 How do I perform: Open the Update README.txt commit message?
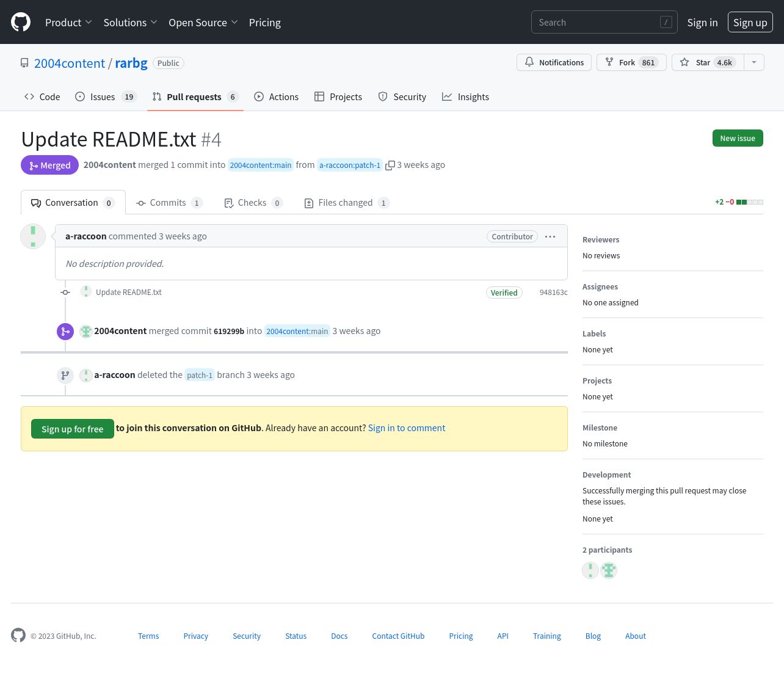click(x=129, y=292)
